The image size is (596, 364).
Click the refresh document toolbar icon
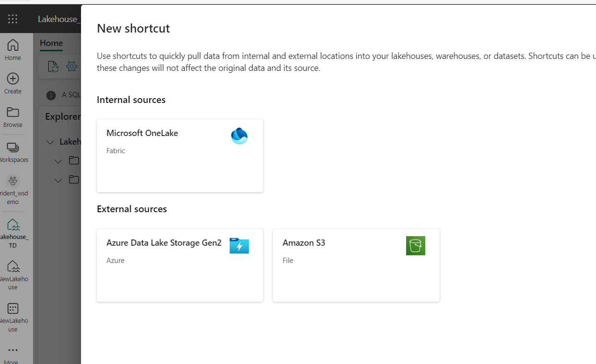(x=53, y=67)
